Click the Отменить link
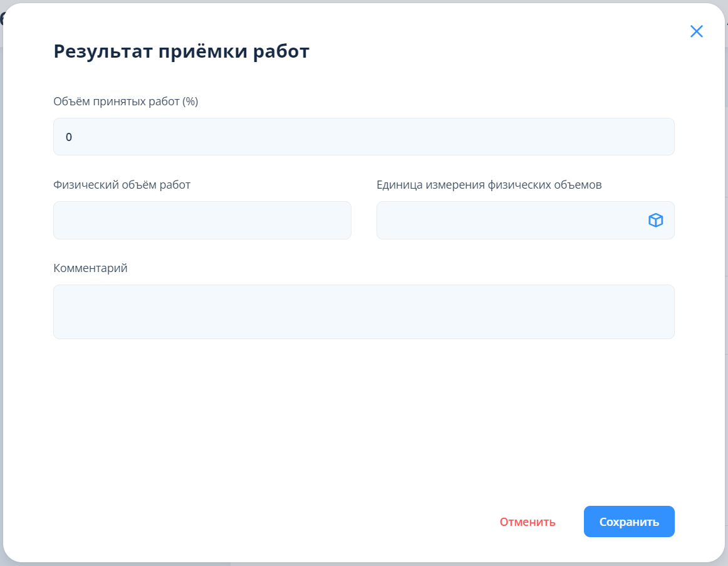This screenshot has height=566, width=728. pos(527,522)
